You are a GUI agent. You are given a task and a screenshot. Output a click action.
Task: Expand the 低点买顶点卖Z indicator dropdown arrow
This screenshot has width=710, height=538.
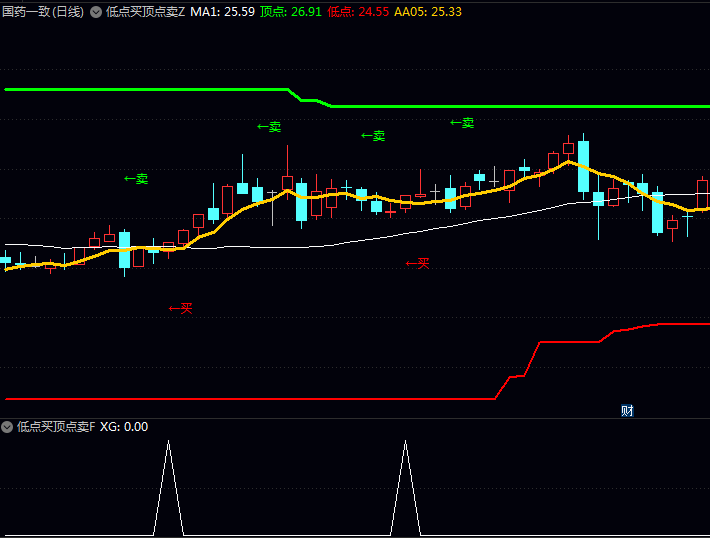[96, 12]
